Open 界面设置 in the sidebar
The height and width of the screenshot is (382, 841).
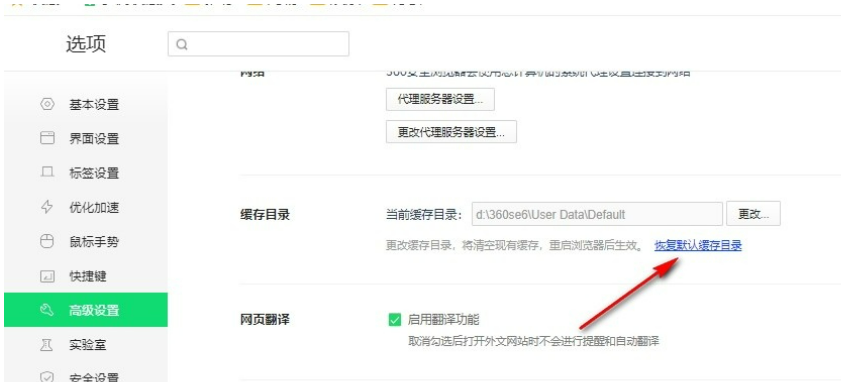click(x=86, y=138)
